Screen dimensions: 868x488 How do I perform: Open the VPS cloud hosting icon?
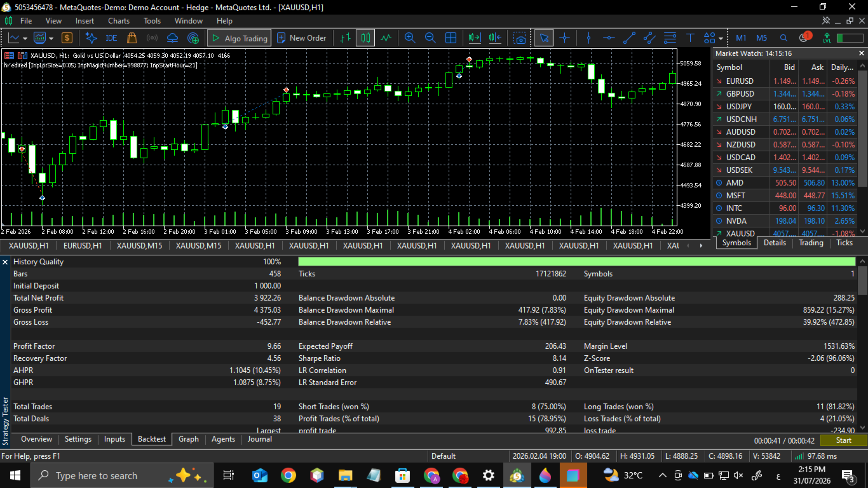173,38
